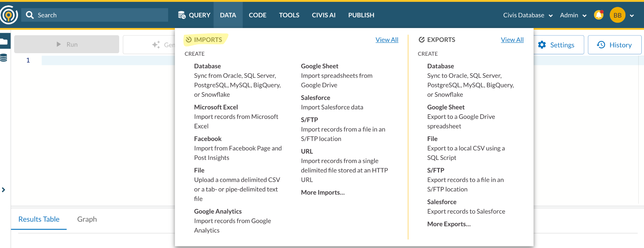644x248 pixels.
Task: Open the folder sidebar icon
Action: tap(4, 42)
